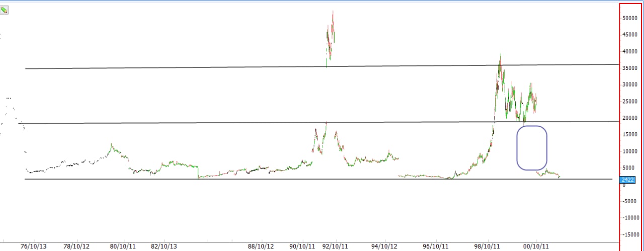Select the 96/10/11 date label

coord(436,246)
